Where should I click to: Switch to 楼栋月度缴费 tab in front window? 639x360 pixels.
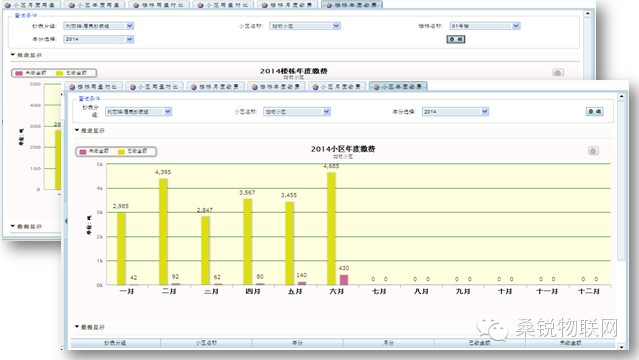(x=215, y=86)
